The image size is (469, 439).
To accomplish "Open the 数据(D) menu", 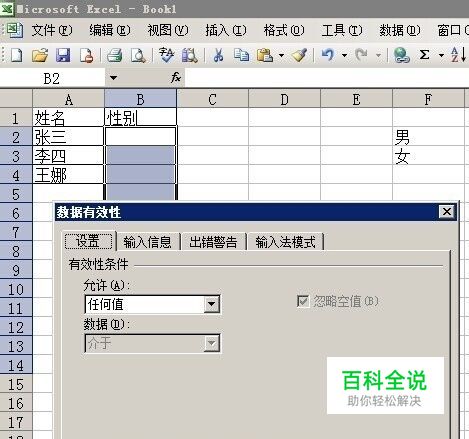I will [400, 31].
